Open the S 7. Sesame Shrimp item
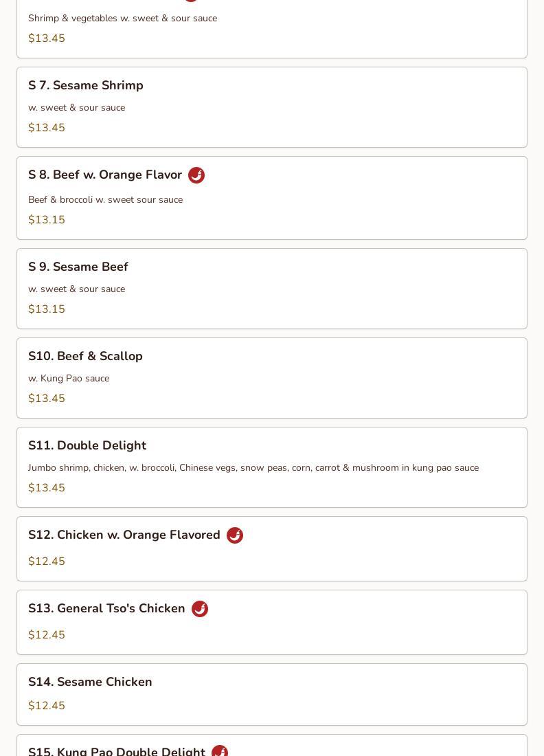Viewport: 544px width, 756px height. click(x=86, y=85)
